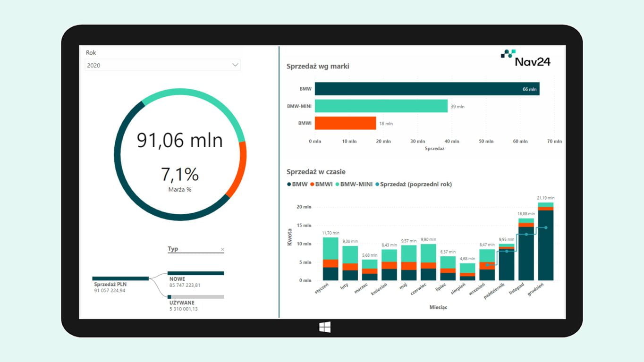Select the sierpień column bar
Screen dimensions: 644x362
tap(467, 272)
